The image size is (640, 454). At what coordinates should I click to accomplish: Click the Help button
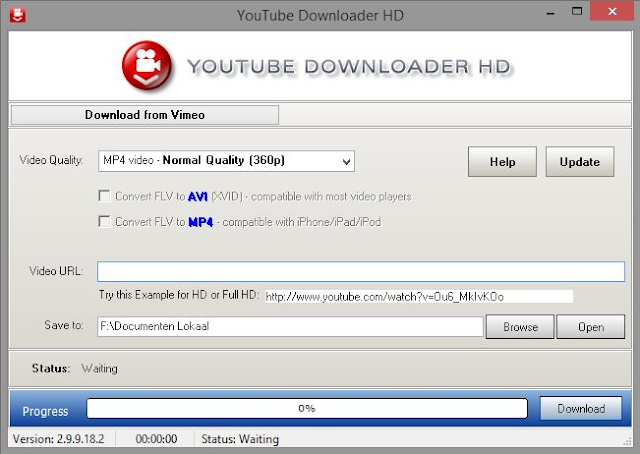502,162
